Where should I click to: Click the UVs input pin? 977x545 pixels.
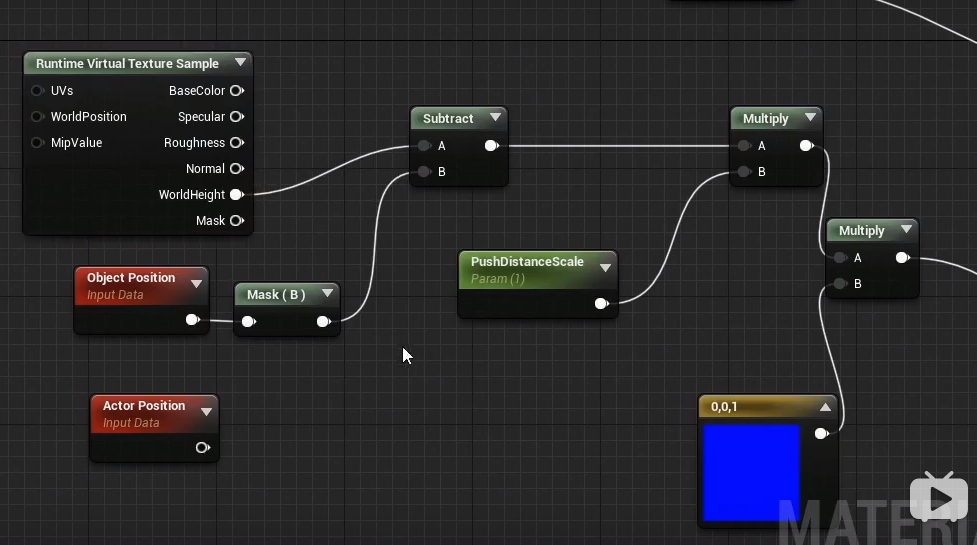click(37, 91)
